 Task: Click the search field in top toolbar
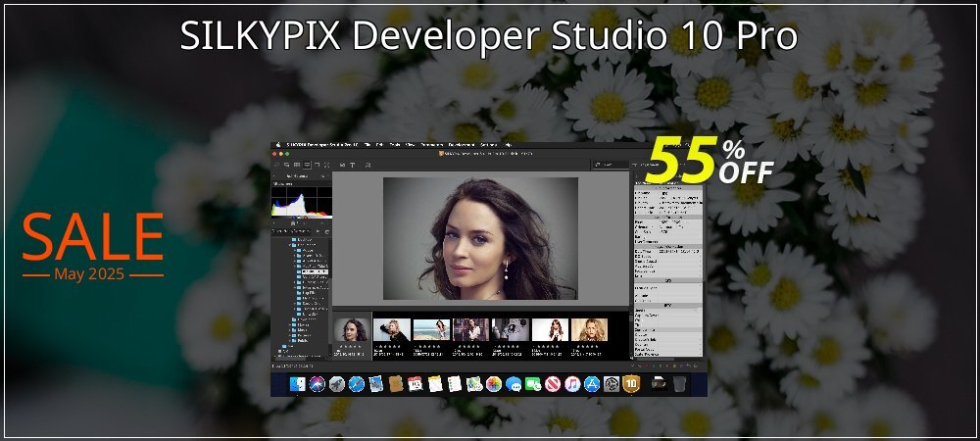click(612, 165)
